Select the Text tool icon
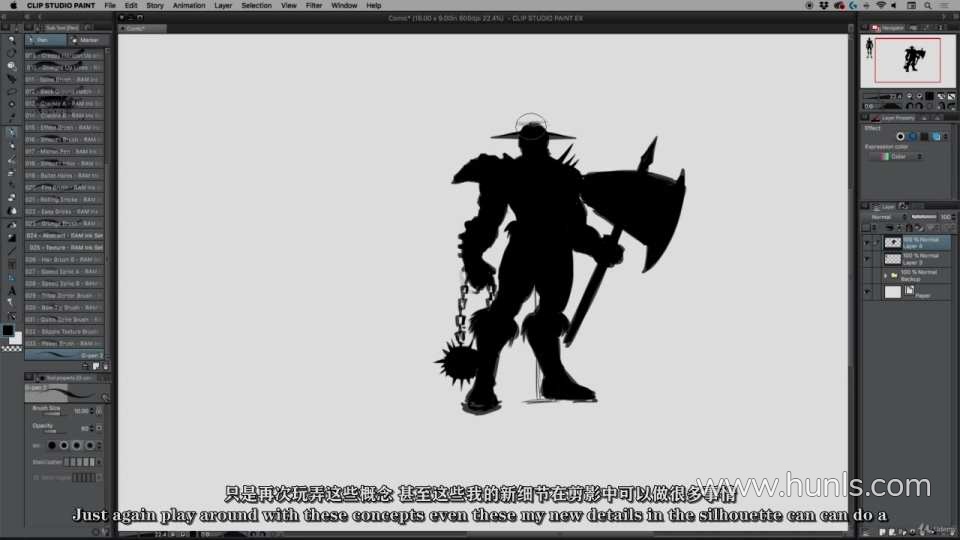This screenshot has height=540, width=960. click(x=11, y=291)
